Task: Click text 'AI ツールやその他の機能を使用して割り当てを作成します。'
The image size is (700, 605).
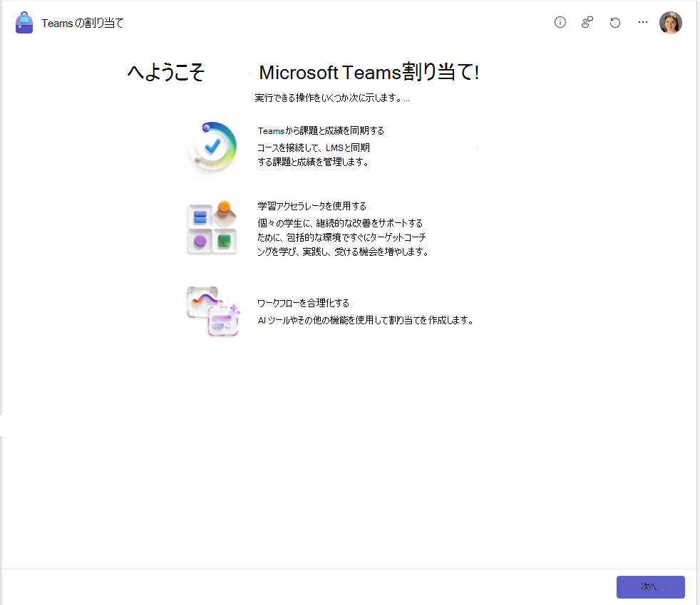Action: point(366,321)
